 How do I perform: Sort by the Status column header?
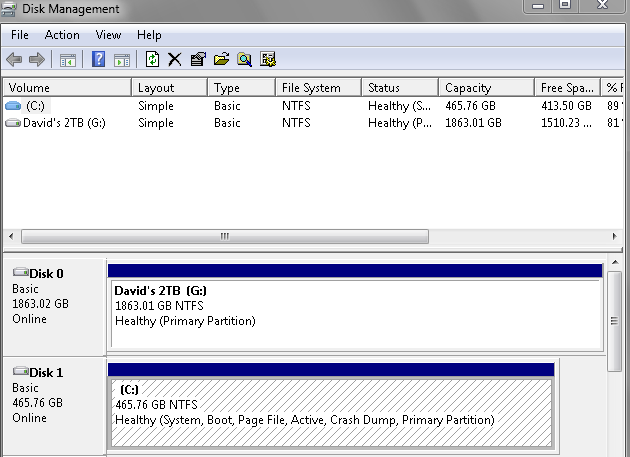pyautogui.click(x=400, y=88)
